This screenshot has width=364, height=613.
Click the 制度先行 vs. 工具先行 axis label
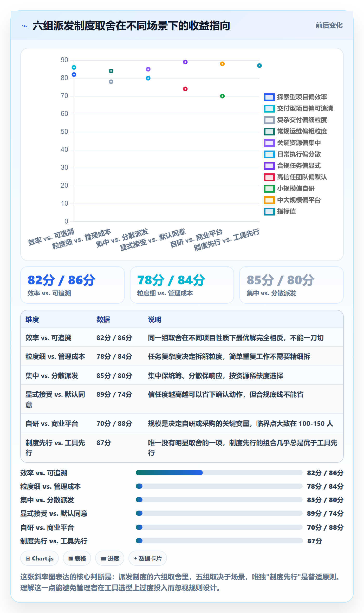tap(227, 240)
